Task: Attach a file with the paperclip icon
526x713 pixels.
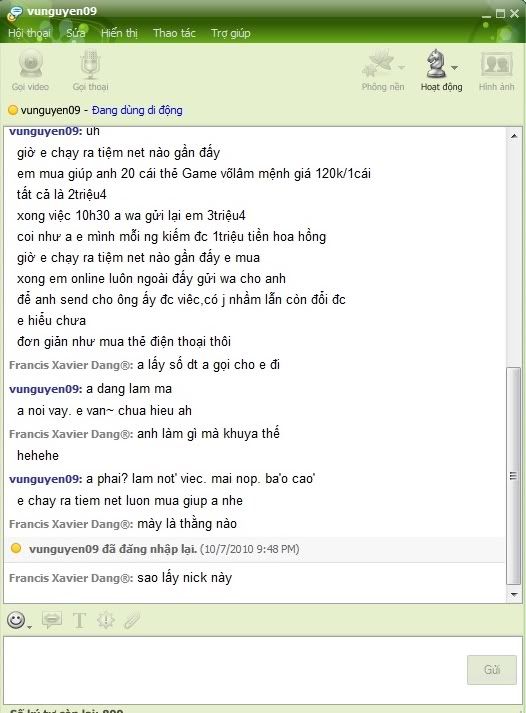Action: click(x=132, y=620)
